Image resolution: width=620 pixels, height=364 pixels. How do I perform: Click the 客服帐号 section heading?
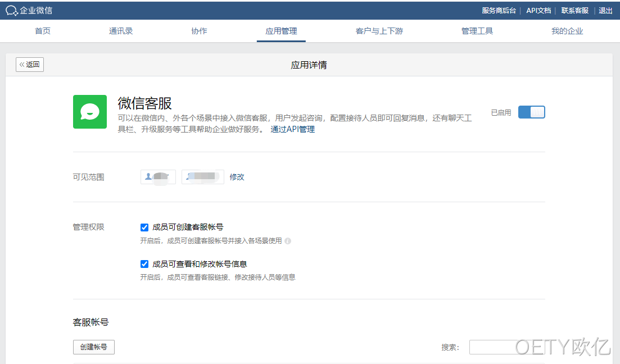90,322
